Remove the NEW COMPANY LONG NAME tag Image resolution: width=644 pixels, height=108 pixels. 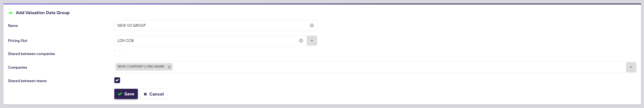tap(169, 67)
